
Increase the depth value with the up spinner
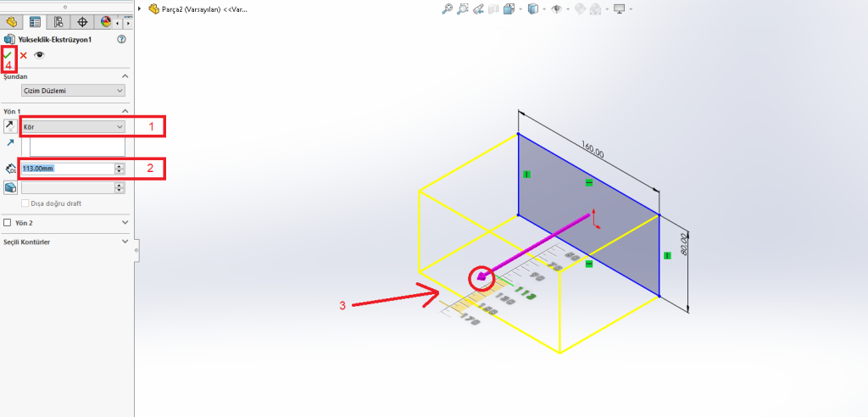120,165
